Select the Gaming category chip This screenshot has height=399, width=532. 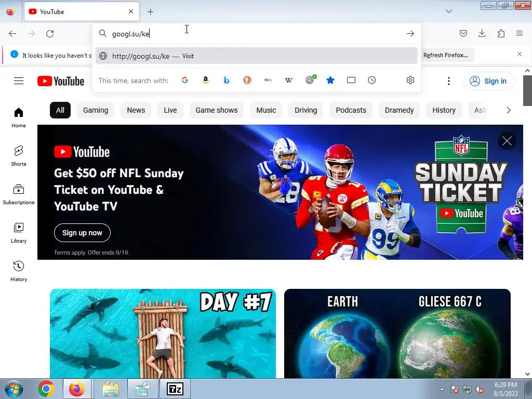pos(96,110)
